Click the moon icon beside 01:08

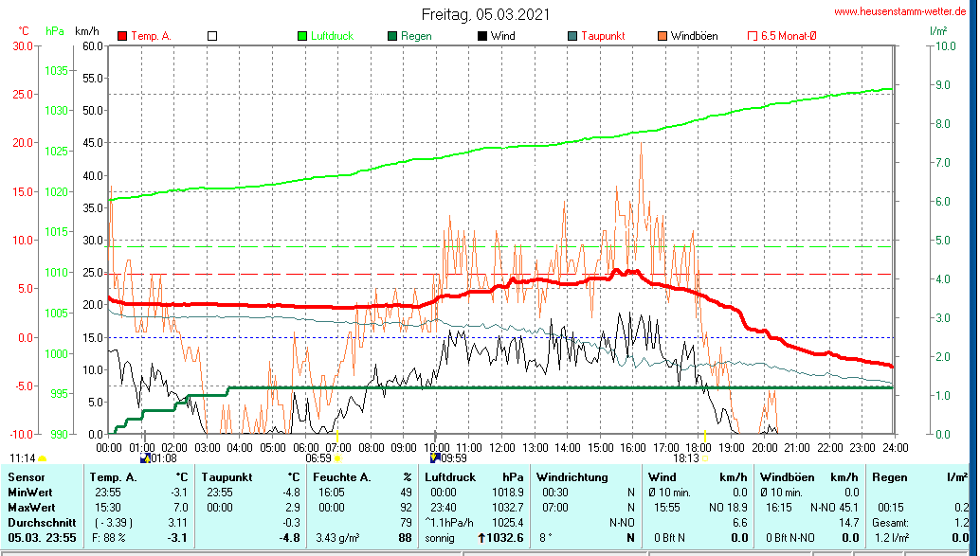tap(145, 458)
